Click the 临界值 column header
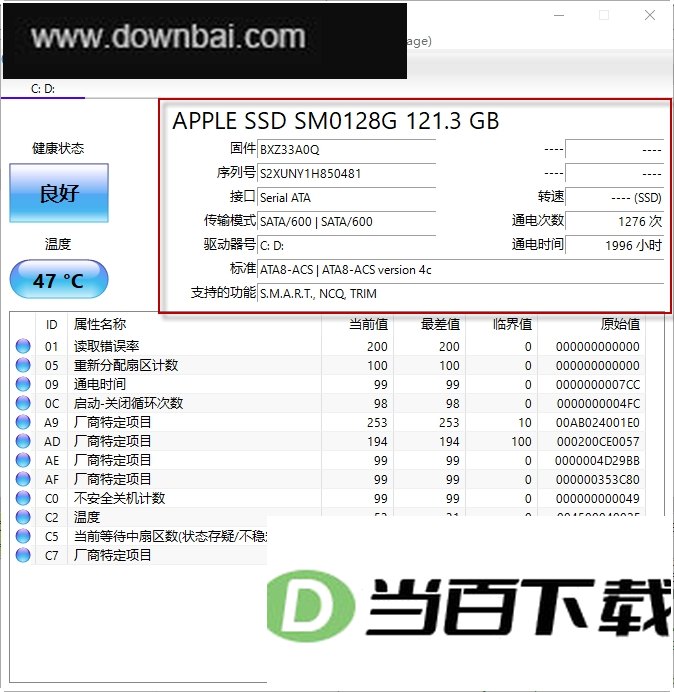This screenshot has width=674, height=692. tap(501, 324)
